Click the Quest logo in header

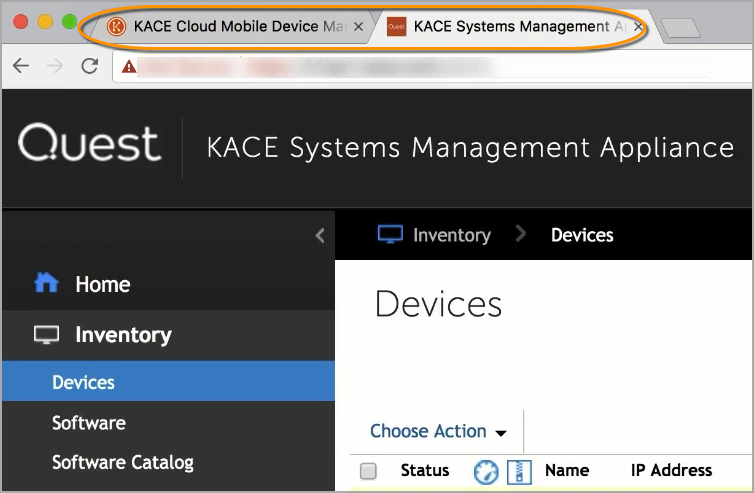[89, 145]
